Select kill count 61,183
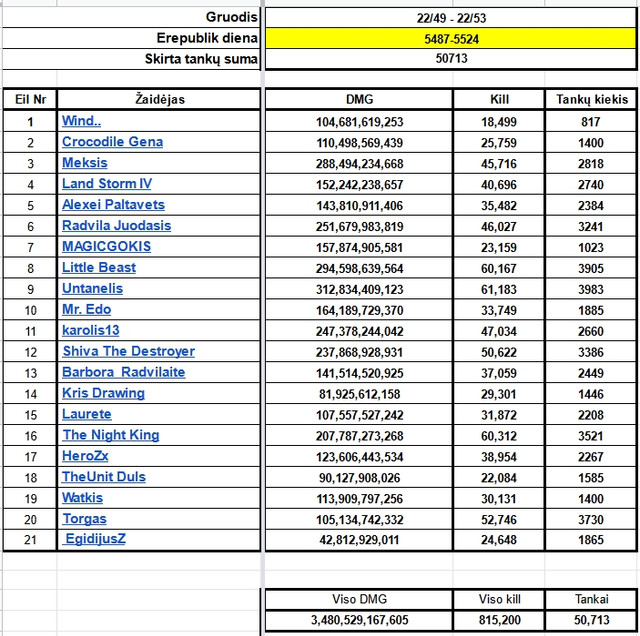Screen dimensions: 640x636 (499, 289)
